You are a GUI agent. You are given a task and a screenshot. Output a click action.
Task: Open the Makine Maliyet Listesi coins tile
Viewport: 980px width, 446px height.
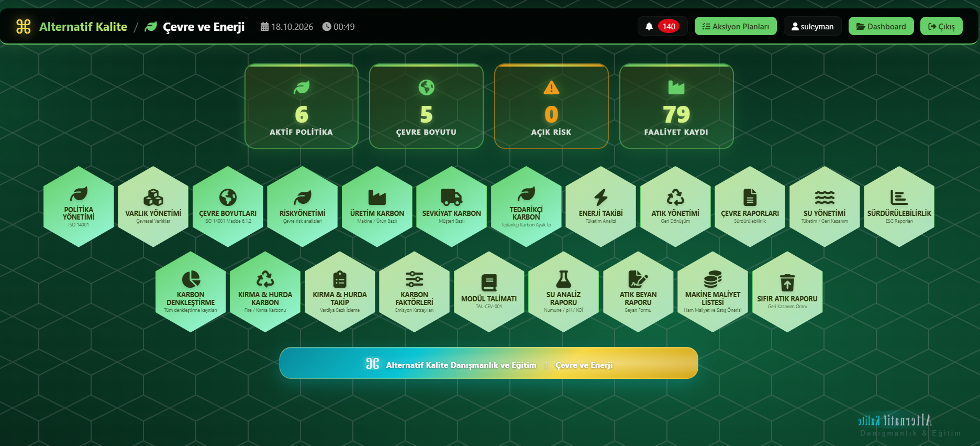[713, 291]
